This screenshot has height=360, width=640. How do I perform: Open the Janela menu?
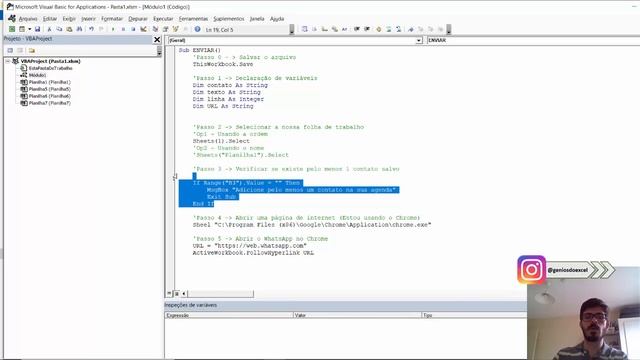coord(257,19)
